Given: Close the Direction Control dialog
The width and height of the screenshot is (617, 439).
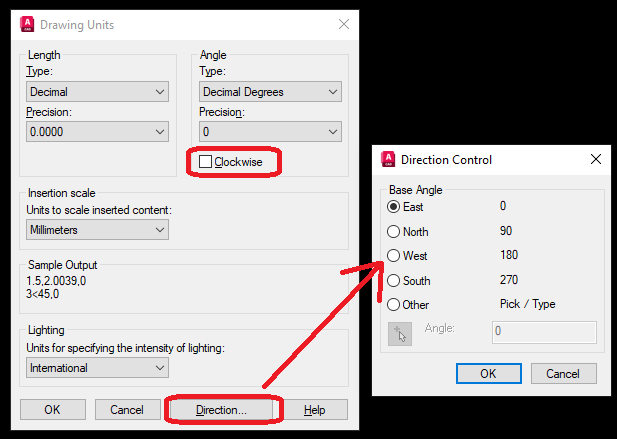Looking at the screenshot, I should [x=595, y=159].
